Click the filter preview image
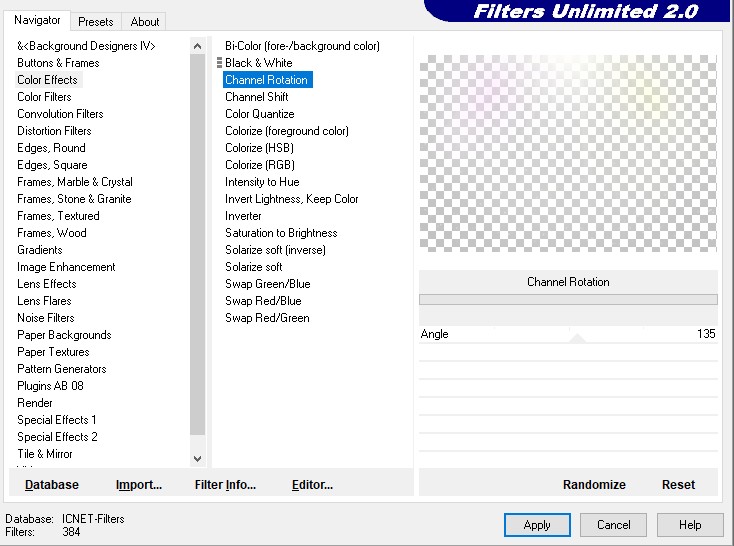734x546 pixels. pos(568,153)
